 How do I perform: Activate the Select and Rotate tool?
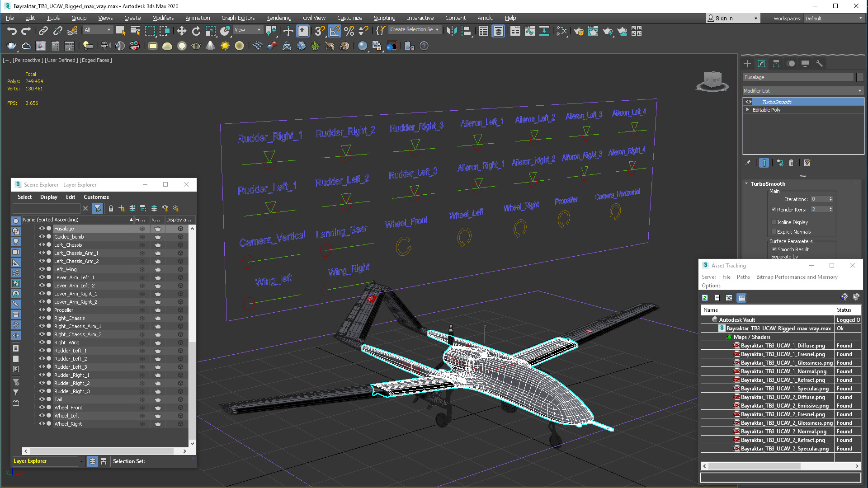point(196,31)
